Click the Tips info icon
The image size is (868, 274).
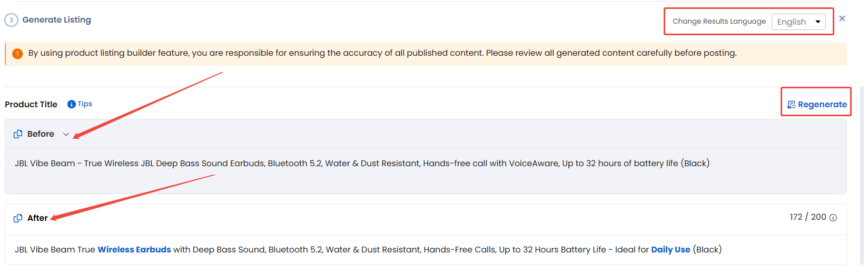pyautogui.click(x=72, y=104)
